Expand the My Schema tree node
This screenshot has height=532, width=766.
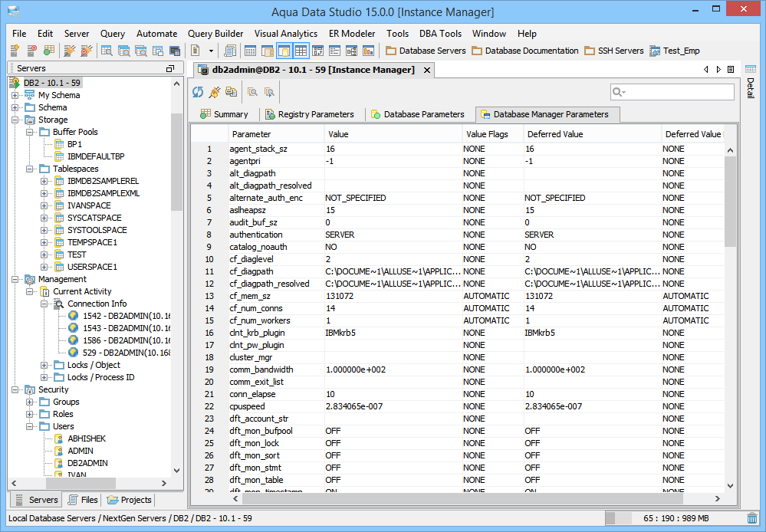pos(15,95)
